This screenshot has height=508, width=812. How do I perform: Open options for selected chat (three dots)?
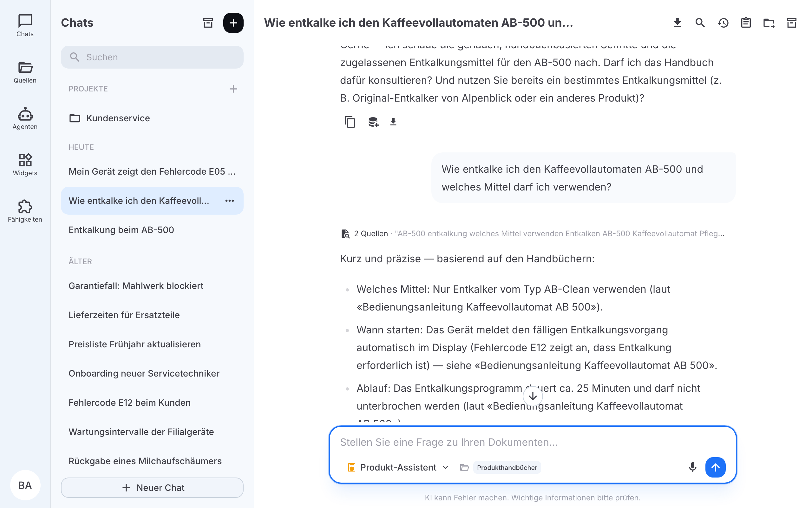(230, 201)
